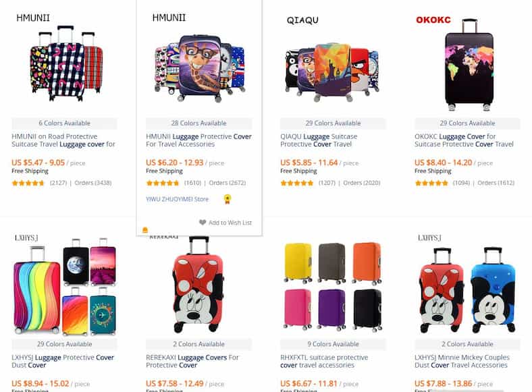Open the Minnie and Mickey couples cover image
The image size is (532, 392).
coord(467,290)
